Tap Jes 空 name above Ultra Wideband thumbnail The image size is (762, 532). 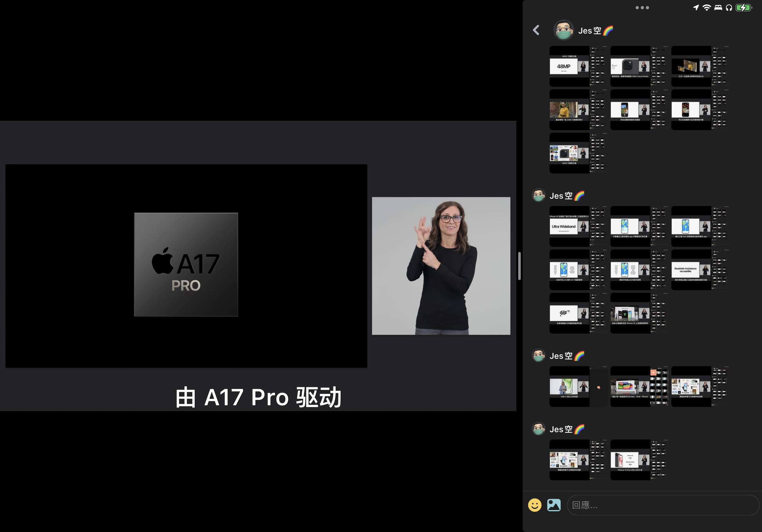tap(566, 196)
